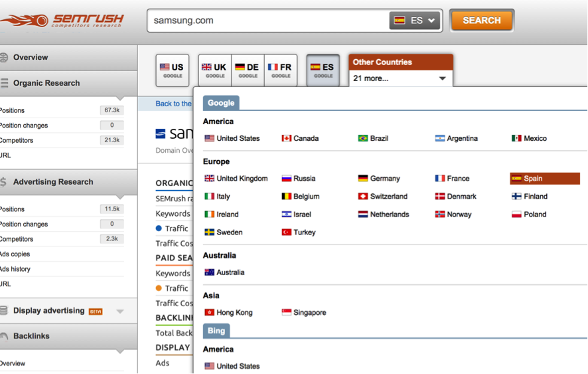Screen dimensions: 588x374
Task: Click the Ireland flag icon
Action: (209, 215)
